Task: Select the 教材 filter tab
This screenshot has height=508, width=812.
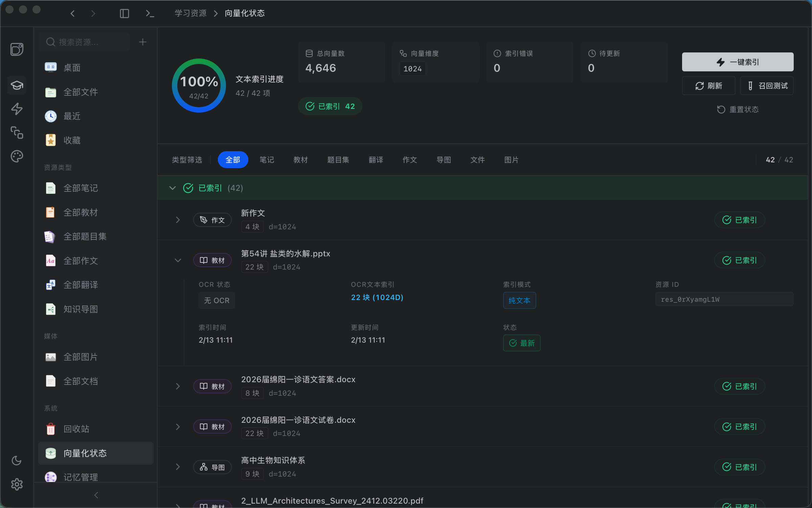Action: 301,160
